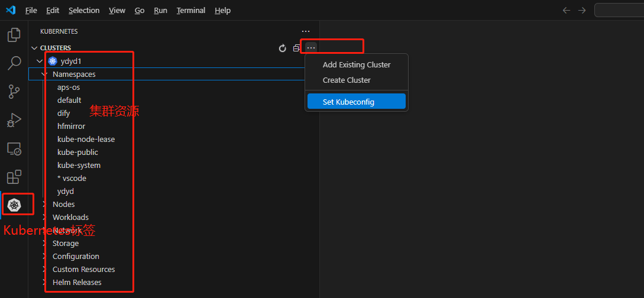Image resolution: width=644 pixels, height=298 pixels.
Task: Collapse the CLUSTERS section header
Action: click(x=56, y=48)
